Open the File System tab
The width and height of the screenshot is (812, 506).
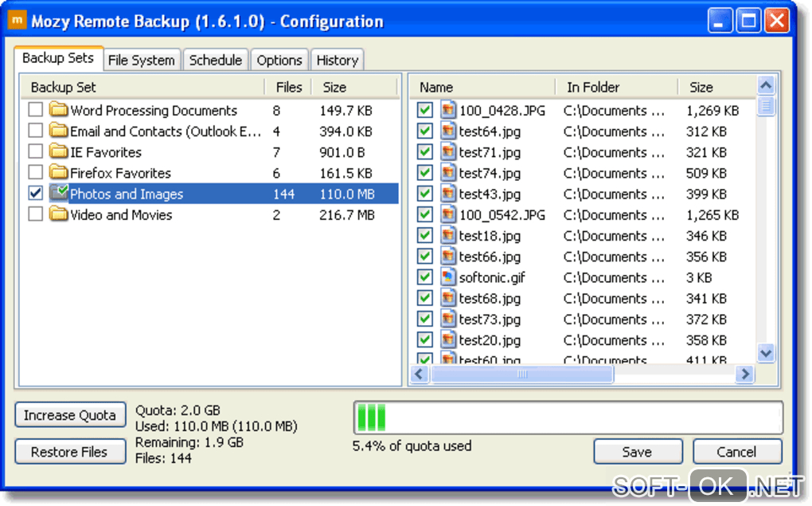pyautogui.click(x=142, y=60)
